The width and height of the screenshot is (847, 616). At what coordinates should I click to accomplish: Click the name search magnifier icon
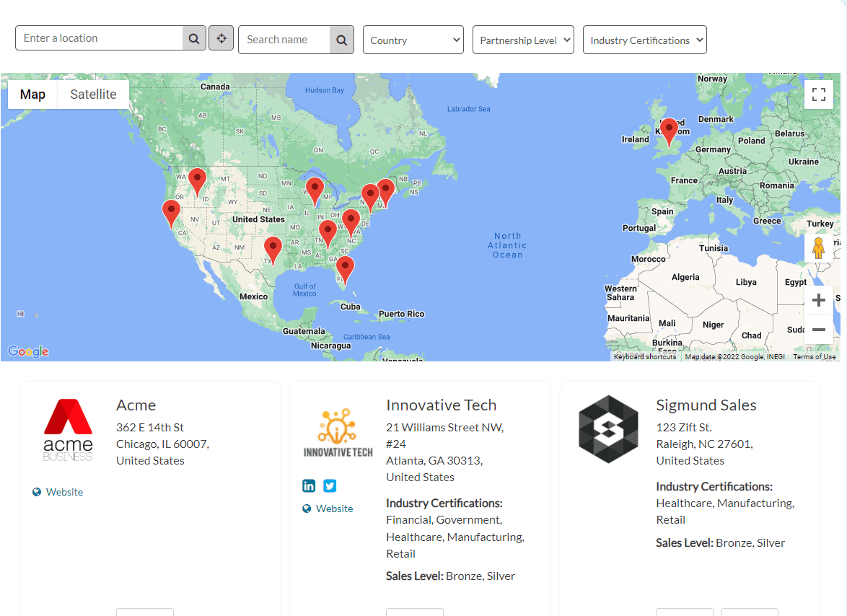point(342,40)
